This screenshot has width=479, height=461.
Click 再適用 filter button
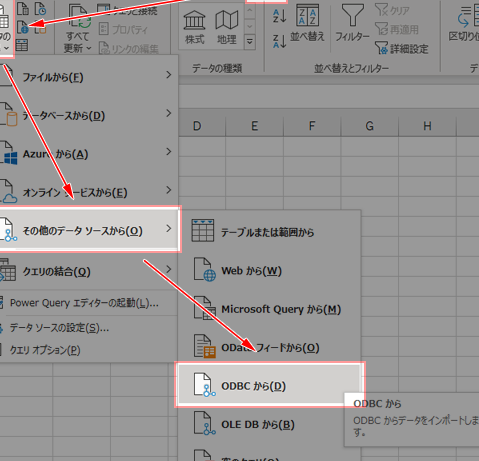click(397, 29)
